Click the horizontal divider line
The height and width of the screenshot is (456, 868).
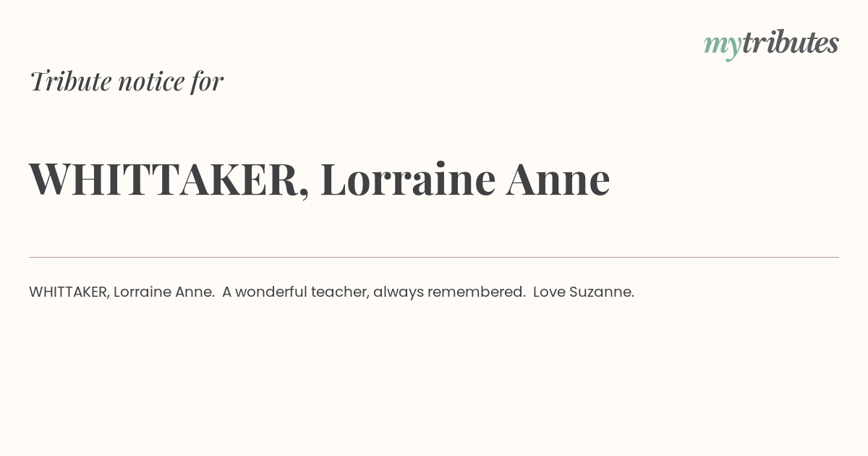point(434,257)
